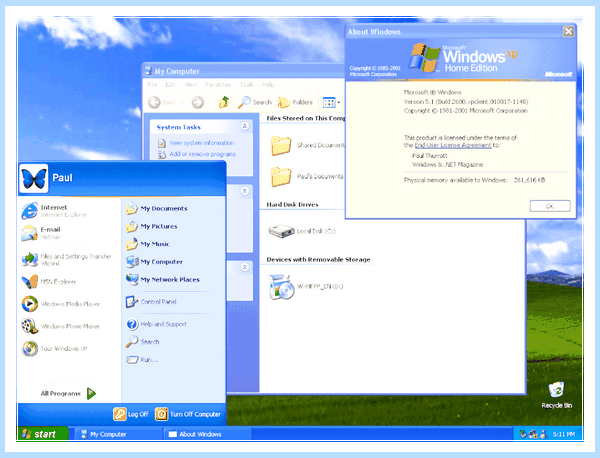Open Internet Explorer from Start menu
The width and height of the screenshot is (600, 458).
pyautogui.click(x=54, y=210)
